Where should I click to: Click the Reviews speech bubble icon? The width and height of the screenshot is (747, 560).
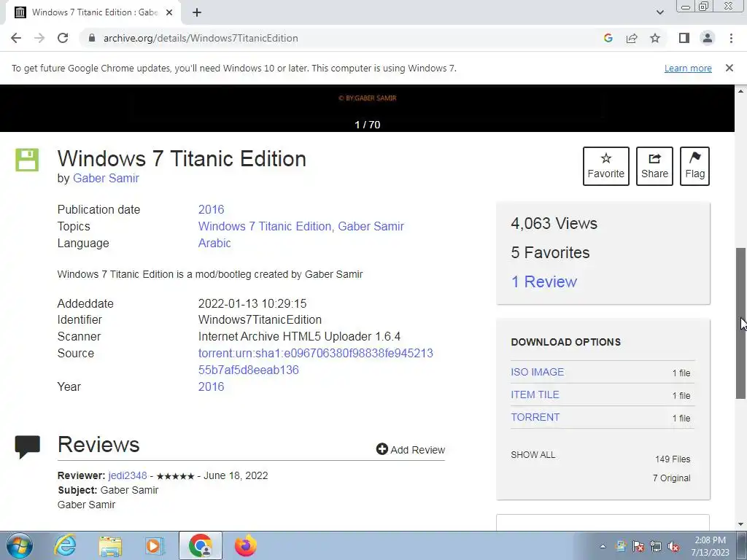(x=27, y=447)
